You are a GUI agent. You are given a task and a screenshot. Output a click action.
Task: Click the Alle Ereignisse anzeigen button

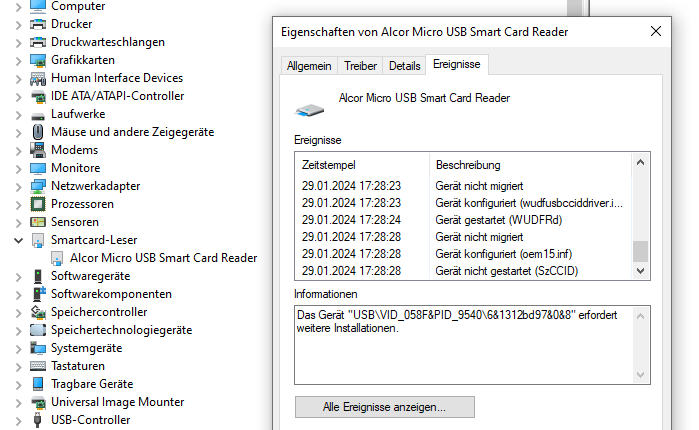click(x=384, y=407)
